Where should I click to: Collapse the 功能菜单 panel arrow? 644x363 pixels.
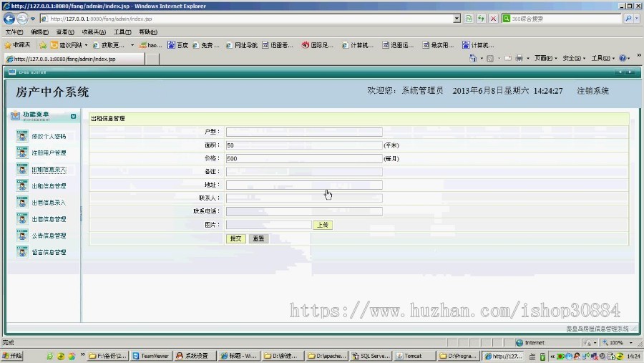[x=73, y=116]
